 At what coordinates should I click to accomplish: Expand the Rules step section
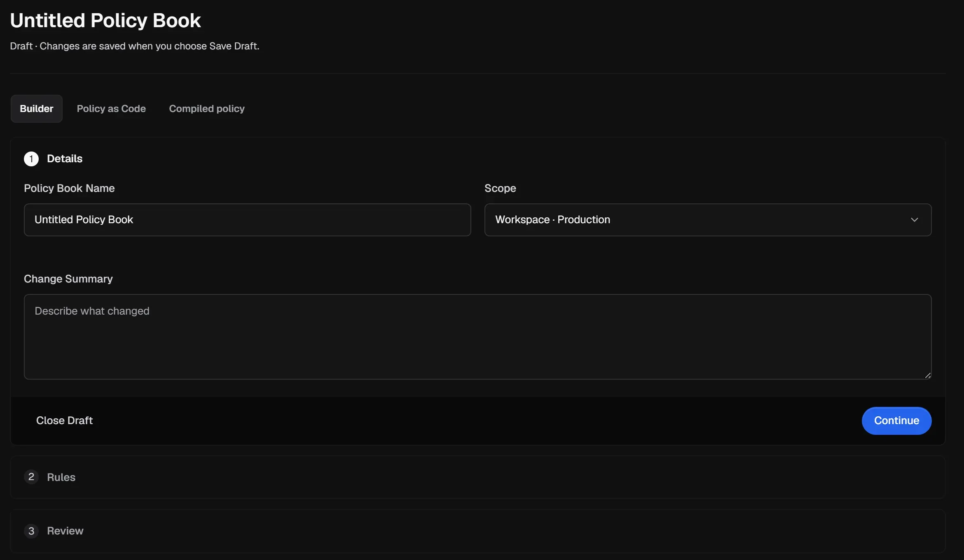(x=477, y=477)
